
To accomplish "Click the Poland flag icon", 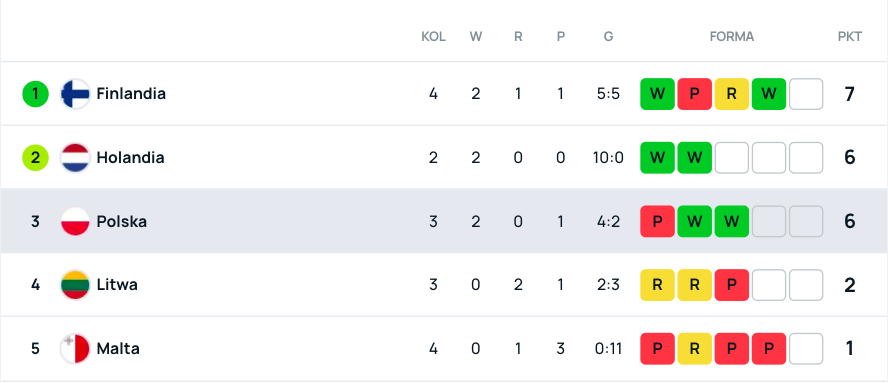I will click(75, 221).
